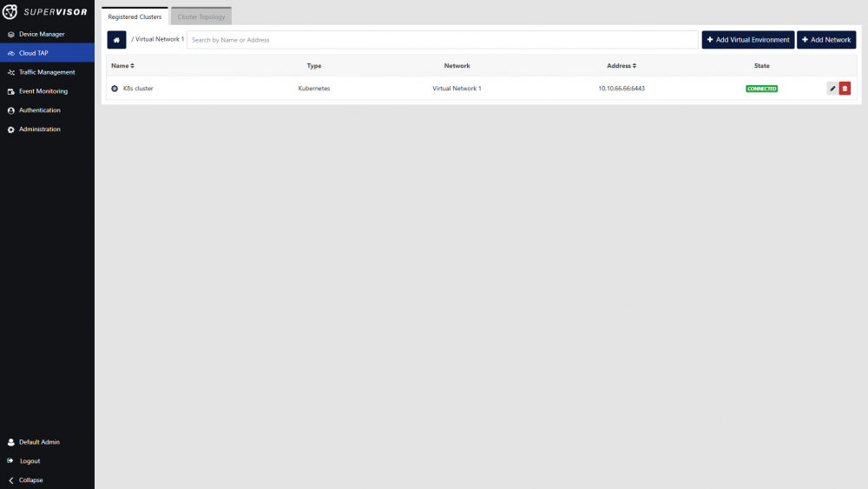Viewport: 868px width, 489px height.
Task: Click the Supervisor logo icon
Action: (11, 12)
